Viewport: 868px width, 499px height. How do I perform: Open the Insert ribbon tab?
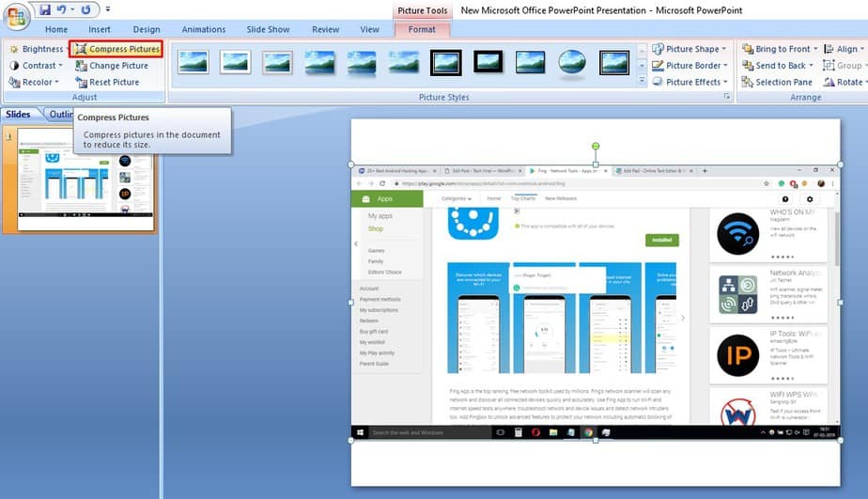point(100,29)
